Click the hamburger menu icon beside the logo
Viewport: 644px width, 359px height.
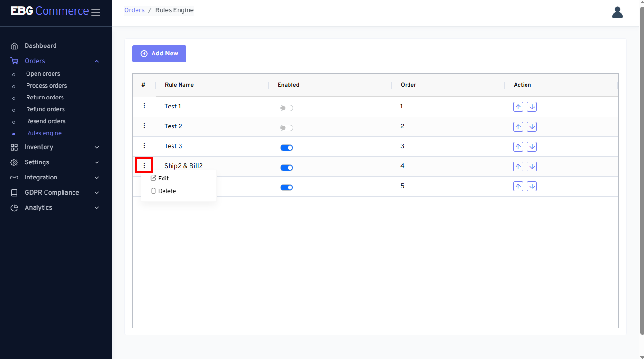pyautogui.click(x=96, y=12)
